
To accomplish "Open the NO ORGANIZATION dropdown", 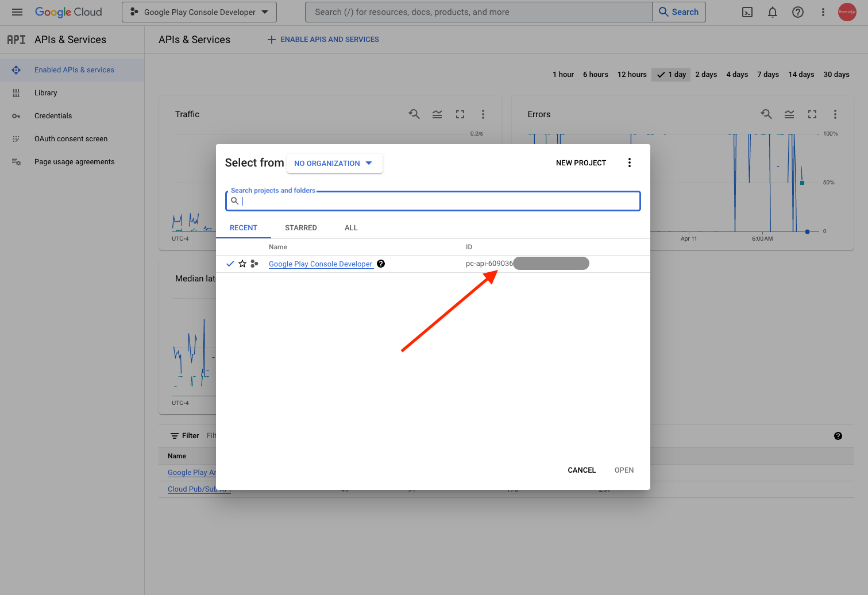I will 334,163.
